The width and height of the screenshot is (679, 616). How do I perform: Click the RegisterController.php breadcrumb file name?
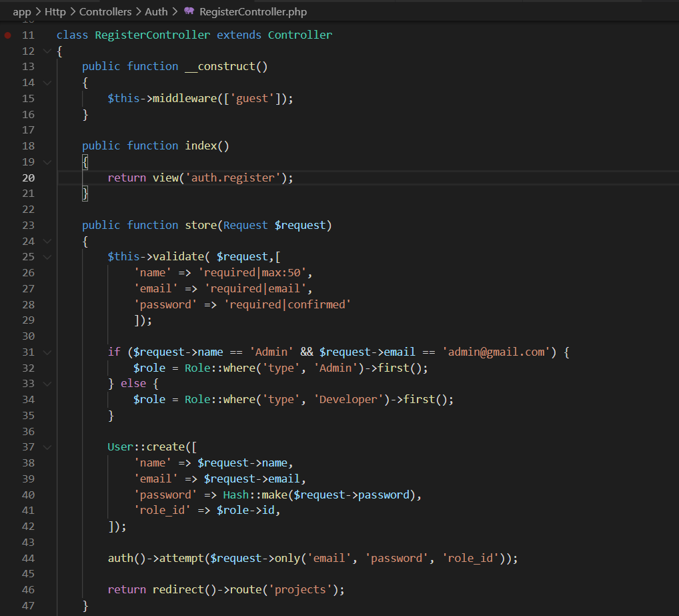[253, 11]
